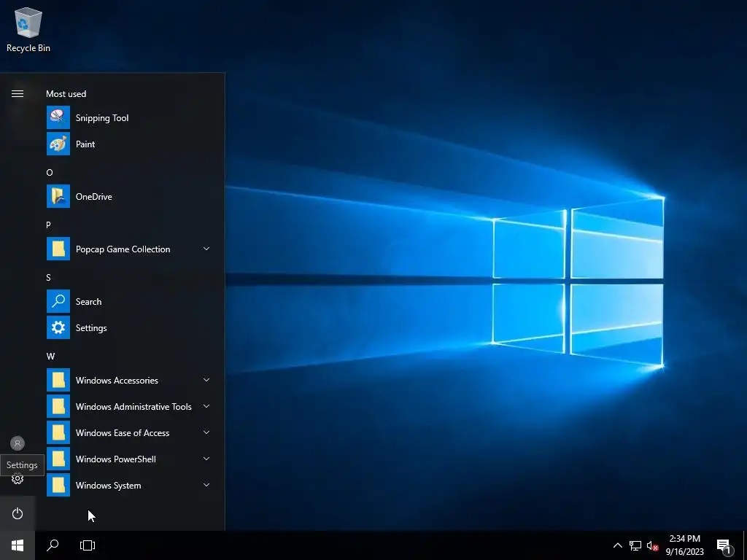Click the network status tray icon

pos(635,545)
